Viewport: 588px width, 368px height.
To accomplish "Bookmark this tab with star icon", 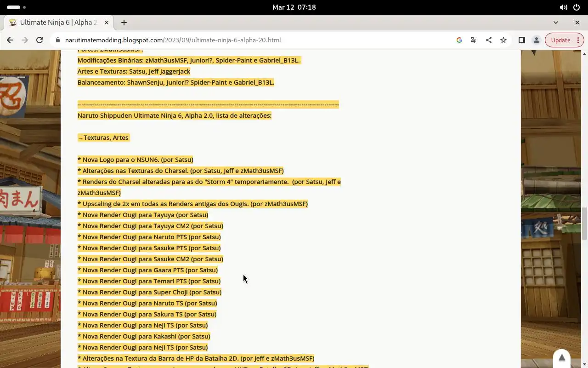I will click(503, 40).
